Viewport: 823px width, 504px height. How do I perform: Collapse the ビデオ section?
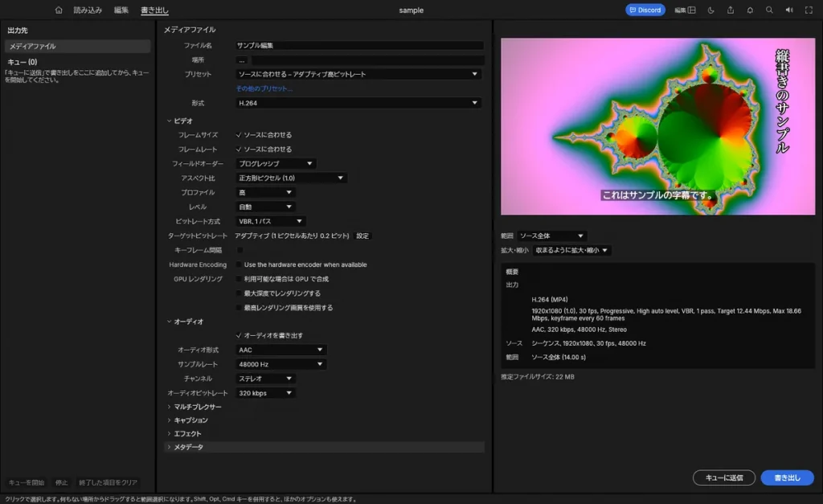(x=169, y=121)
